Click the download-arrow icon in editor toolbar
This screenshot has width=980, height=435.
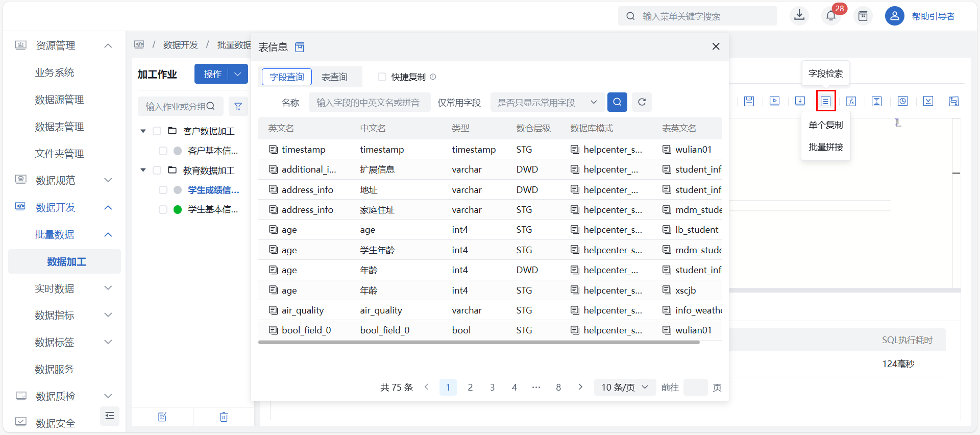[x=800, y=101]
